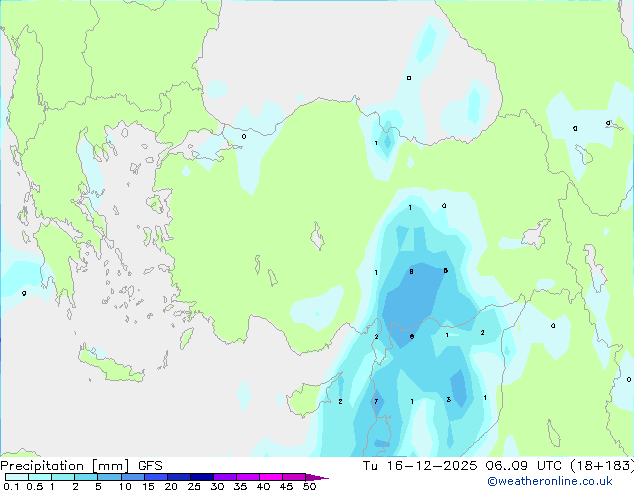Click the 10–15 mm legend swatch
The image size is (634, 490).
(x=132, y=477)
